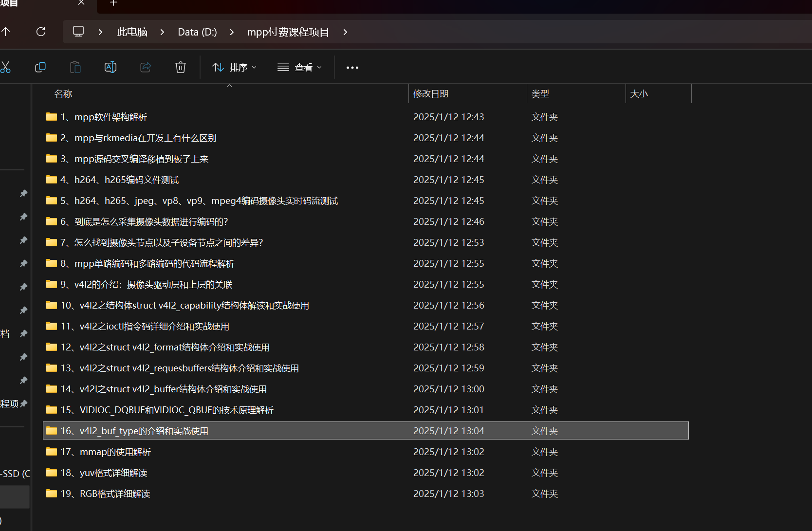This screenshot has width=812, height=531.
Task: Click folder icon of 9、v4l2的介绍 row
Action: tap(52, 284)
